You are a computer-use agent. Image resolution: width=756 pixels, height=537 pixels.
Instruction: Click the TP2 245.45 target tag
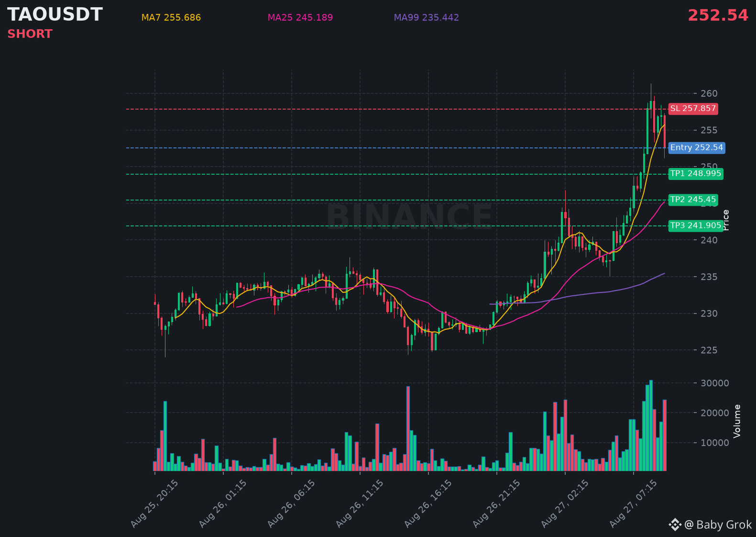693,200
